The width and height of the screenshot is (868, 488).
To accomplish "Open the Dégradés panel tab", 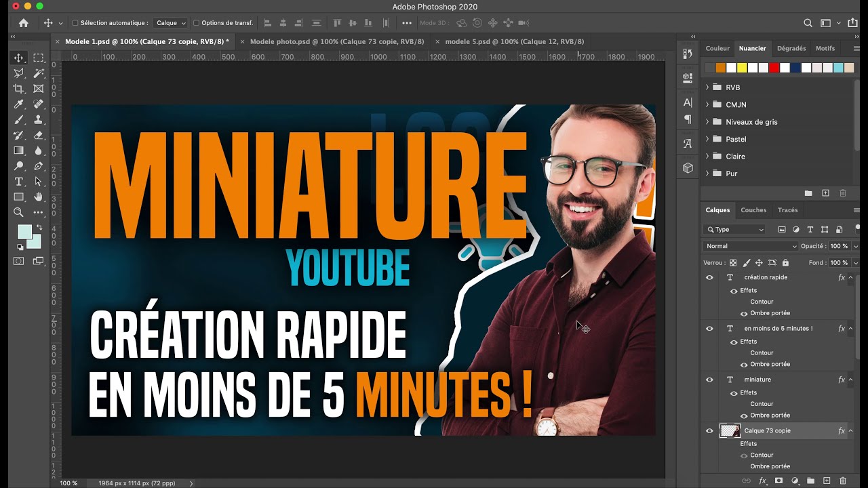I will point(791,48).
